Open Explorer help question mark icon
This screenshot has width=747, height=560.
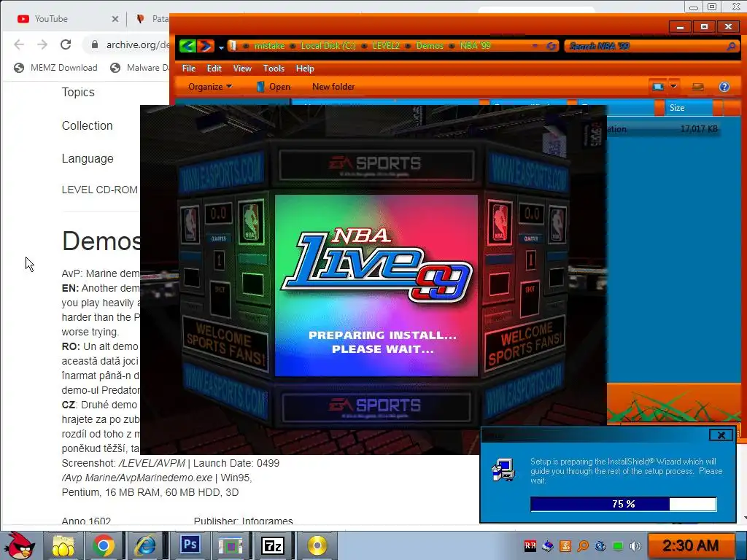click(x=724, y=87)
